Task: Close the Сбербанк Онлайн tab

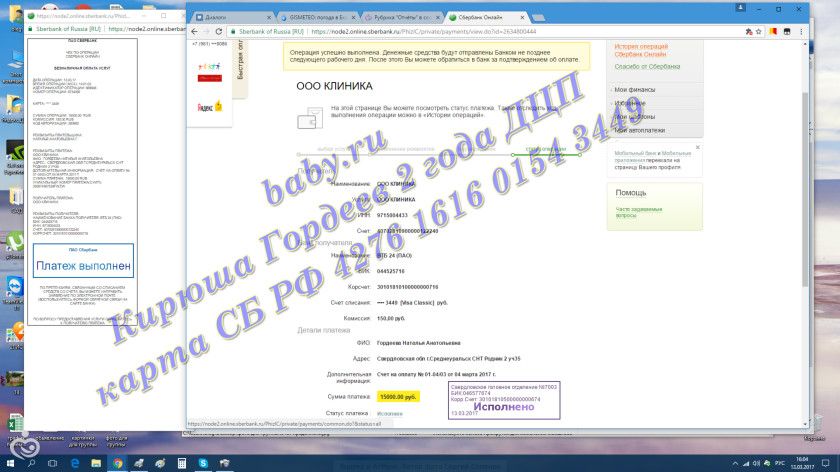Action: (x=522, y=18)
